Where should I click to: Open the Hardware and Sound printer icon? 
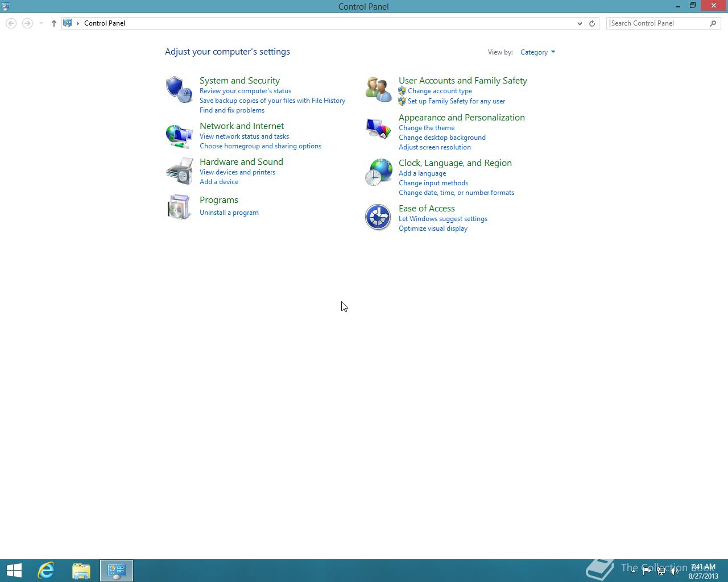coord(179,172)
